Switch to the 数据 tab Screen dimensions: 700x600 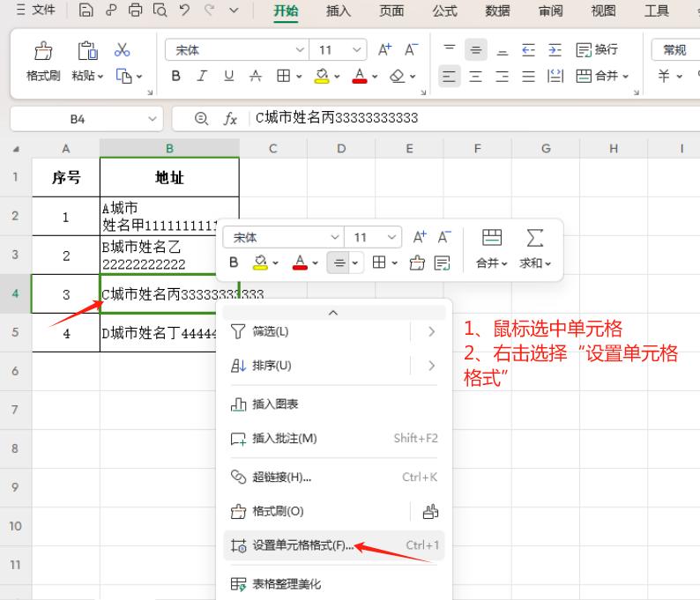[x=498, y=11]
